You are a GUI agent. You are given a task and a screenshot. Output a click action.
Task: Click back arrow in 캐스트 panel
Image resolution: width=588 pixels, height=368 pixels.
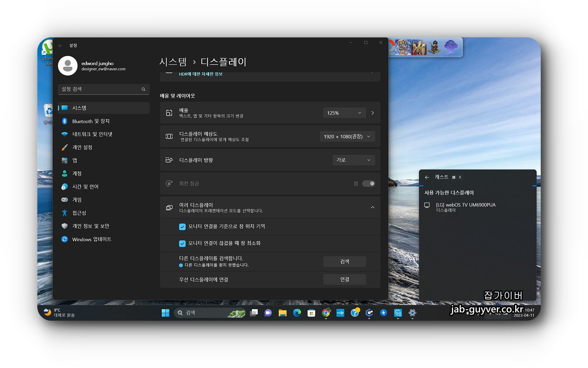[x=427, y=177]
